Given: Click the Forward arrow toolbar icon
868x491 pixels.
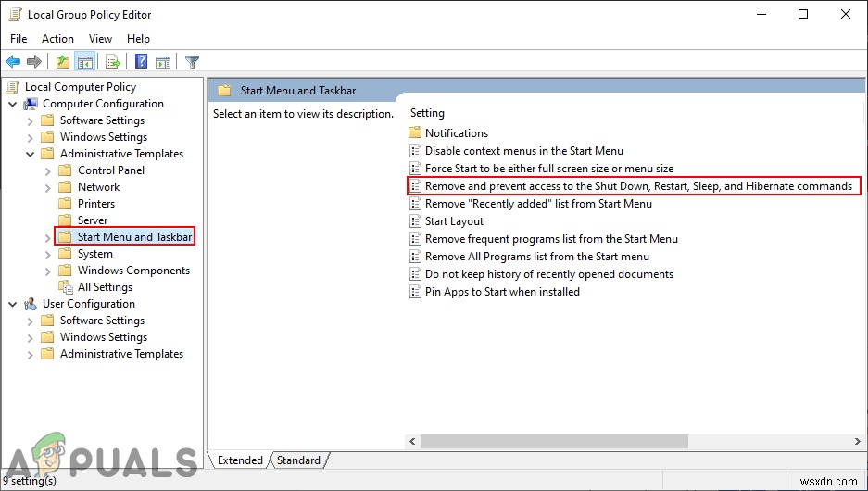Looking at the screenshot, I should 34,61.
